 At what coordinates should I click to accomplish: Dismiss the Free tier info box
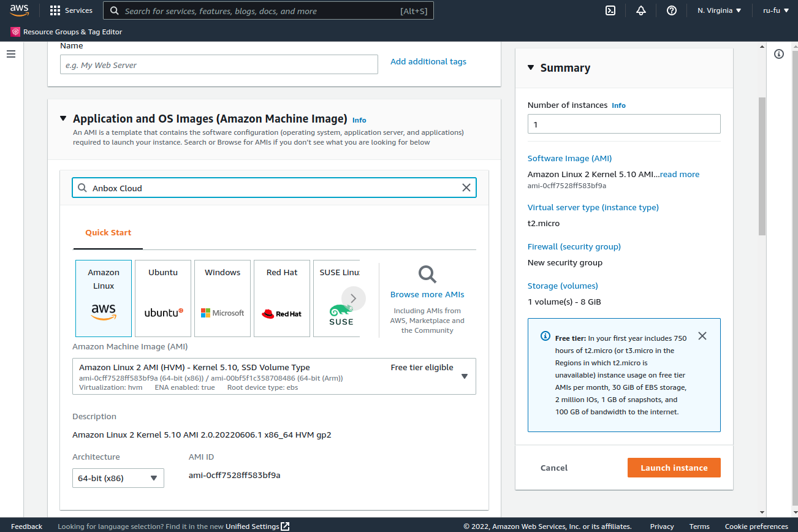[702, 336]
